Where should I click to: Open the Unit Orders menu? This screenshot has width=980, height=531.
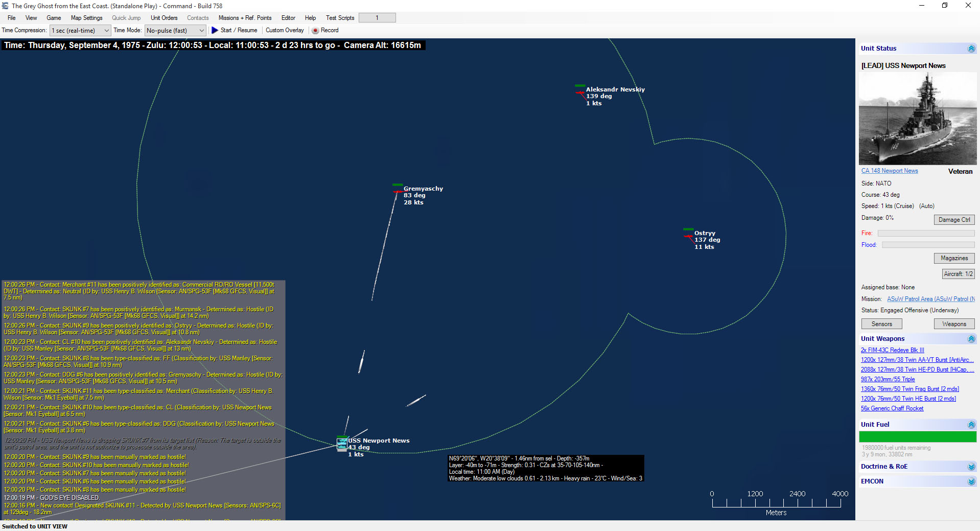[164, 17]
